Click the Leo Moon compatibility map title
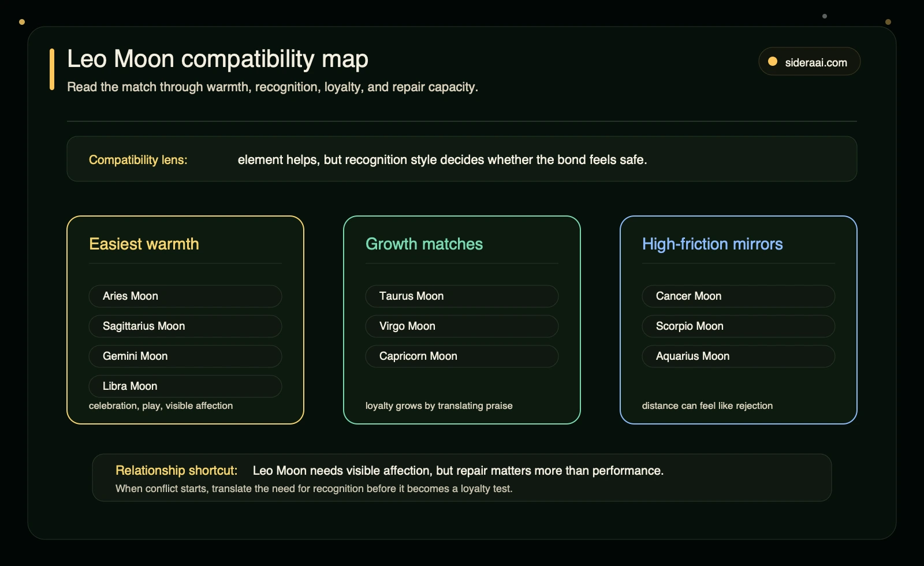This screenshot has height=566, width=924. click(x=218, y=59)
